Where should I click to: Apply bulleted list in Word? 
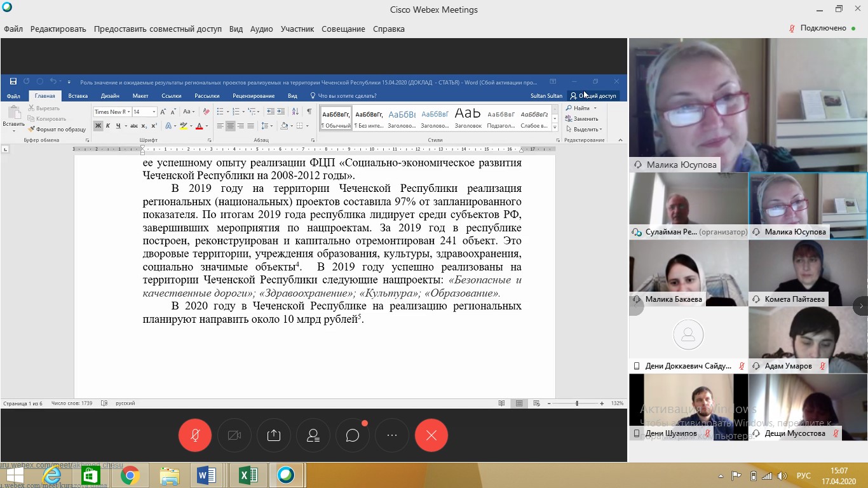tap(220, 112)
